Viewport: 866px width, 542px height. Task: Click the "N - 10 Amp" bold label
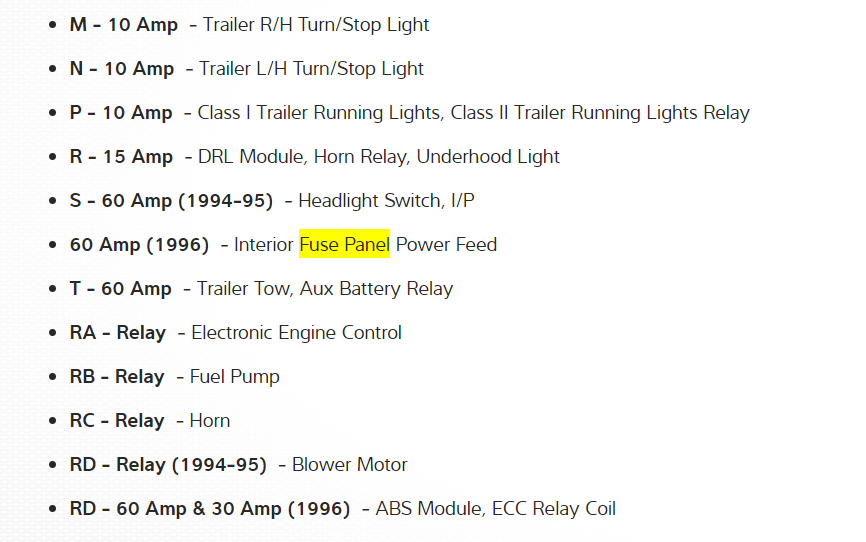click(121, 69)
